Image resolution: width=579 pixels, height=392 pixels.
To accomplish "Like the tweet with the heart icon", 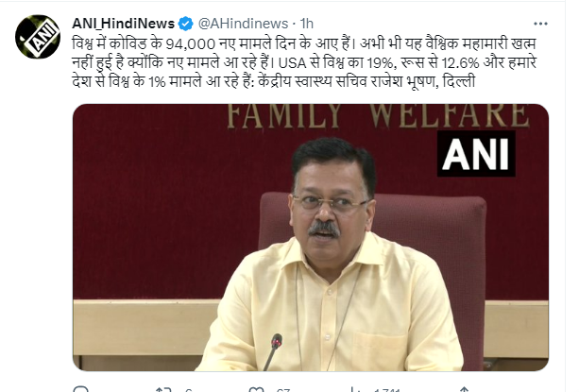I will point(257,389).
